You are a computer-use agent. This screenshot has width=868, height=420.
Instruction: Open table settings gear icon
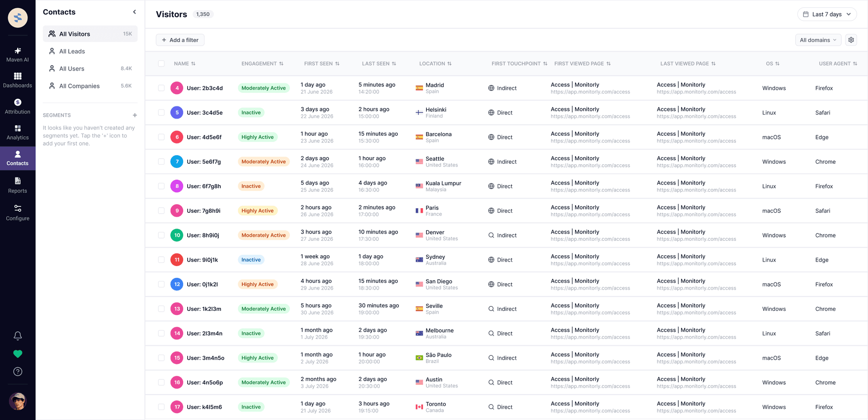pyautogui.click(x=851, y=40)
